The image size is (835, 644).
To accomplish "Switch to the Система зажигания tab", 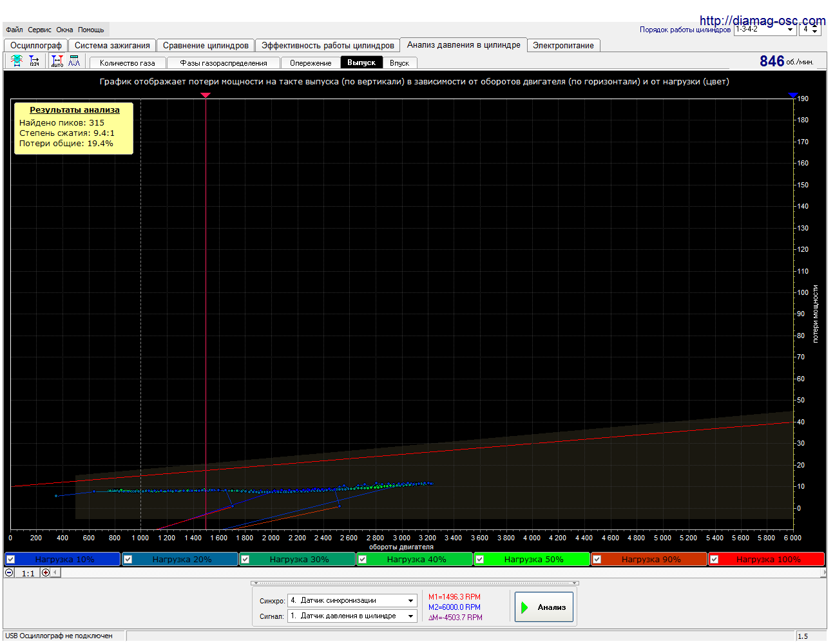I will click(112, 45).
